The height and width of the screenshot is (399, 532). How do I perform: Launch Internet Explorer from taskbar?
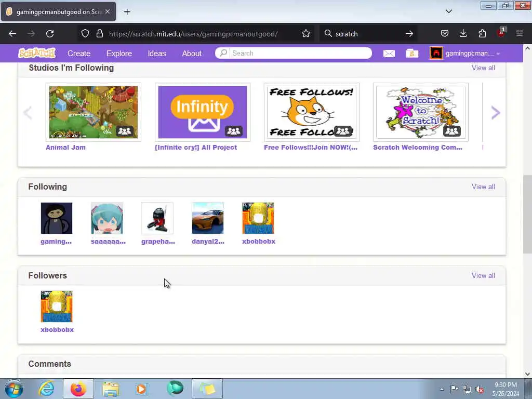coord(46,389)
